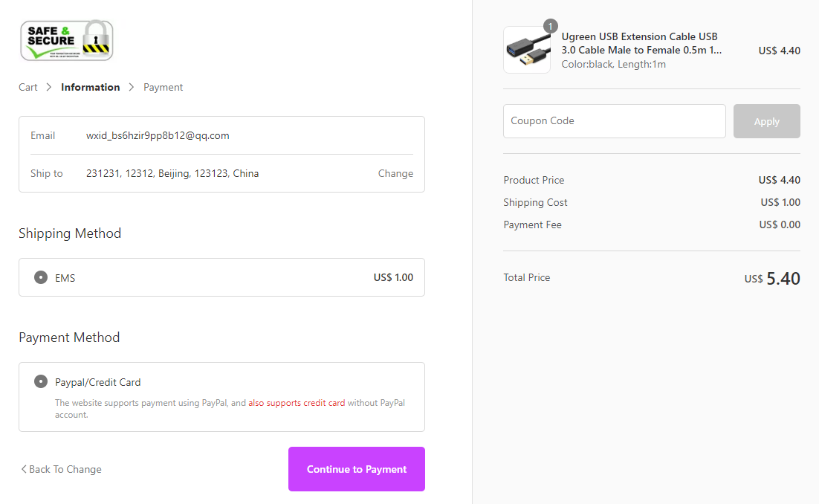Select the EMS shipping radio button
819x504 pixels.
pyautogui.click(x=41, y=277)
